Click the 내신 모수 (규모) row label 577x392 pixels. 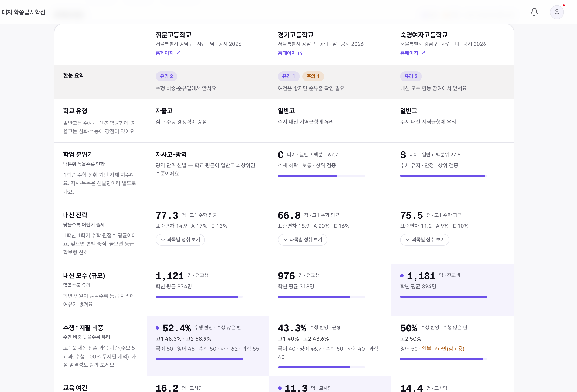point(84,276)
